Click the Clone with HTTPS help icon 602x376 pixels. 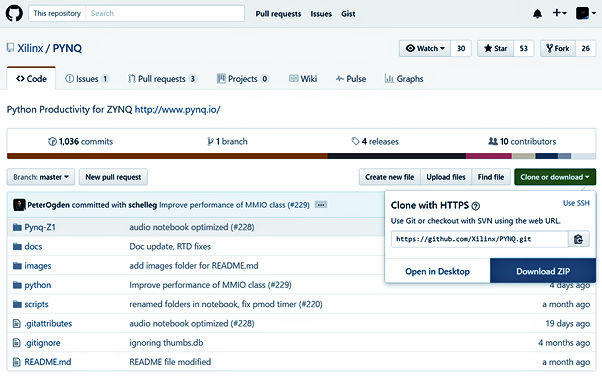coord(476,206)
